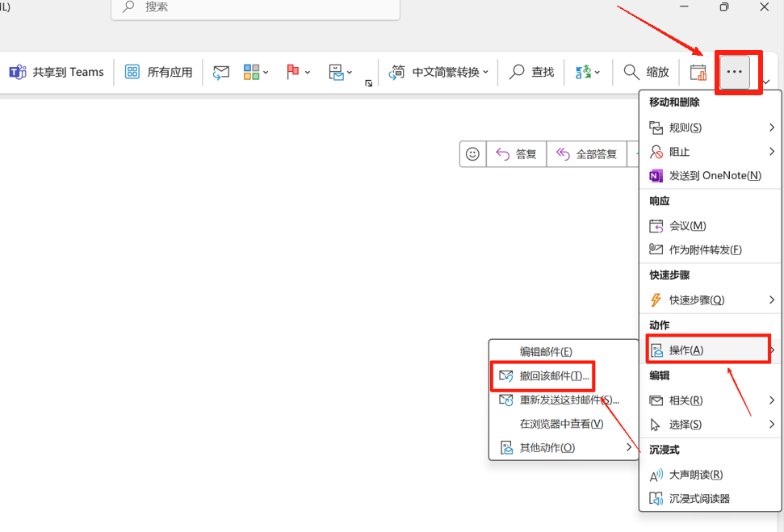
Task: Open 中文简繁转换 dropdown
Action: pos(438,72)
